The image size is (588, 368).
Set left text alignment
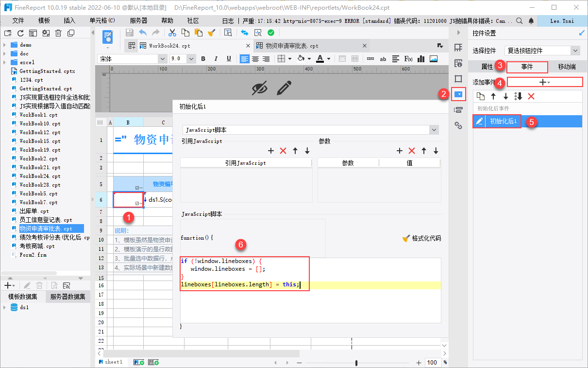pyautogui.click(x=244, y=59)
